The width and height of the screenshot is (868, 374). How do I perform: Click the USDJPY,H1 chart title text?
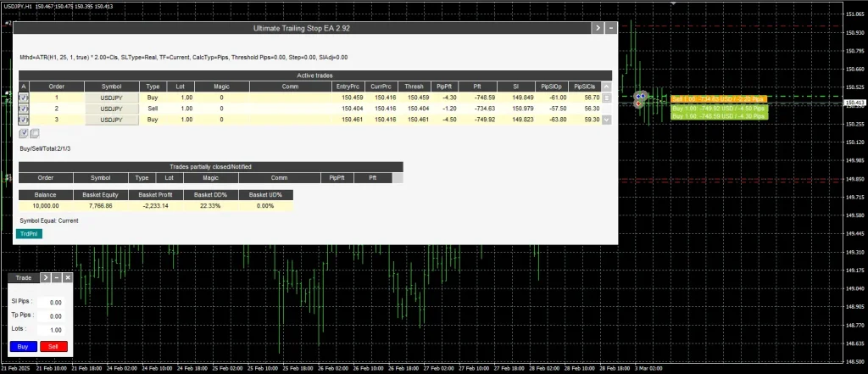(x=17, y=6)
